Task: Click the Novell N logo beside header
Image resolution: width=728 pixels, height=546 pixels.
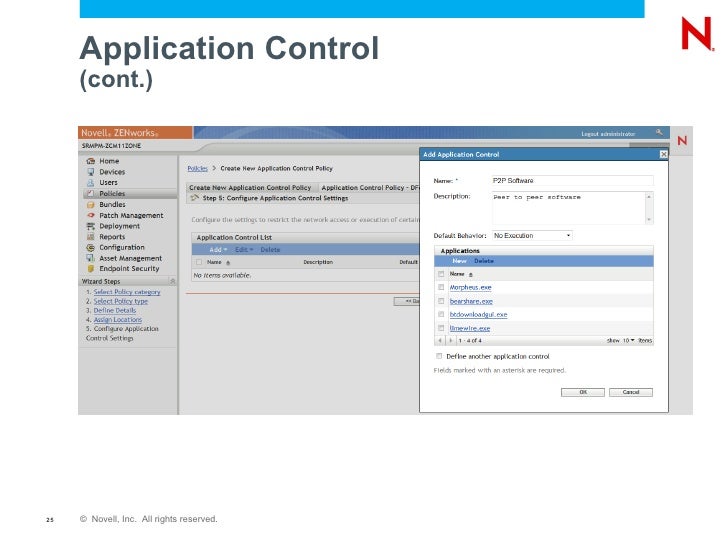Action: tap(682, 140)
